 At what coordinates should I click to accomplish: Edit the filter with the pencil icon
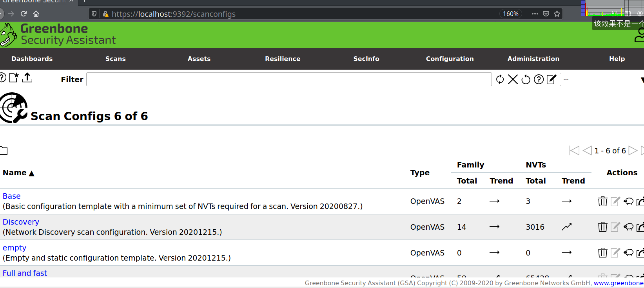pos(551,79)
